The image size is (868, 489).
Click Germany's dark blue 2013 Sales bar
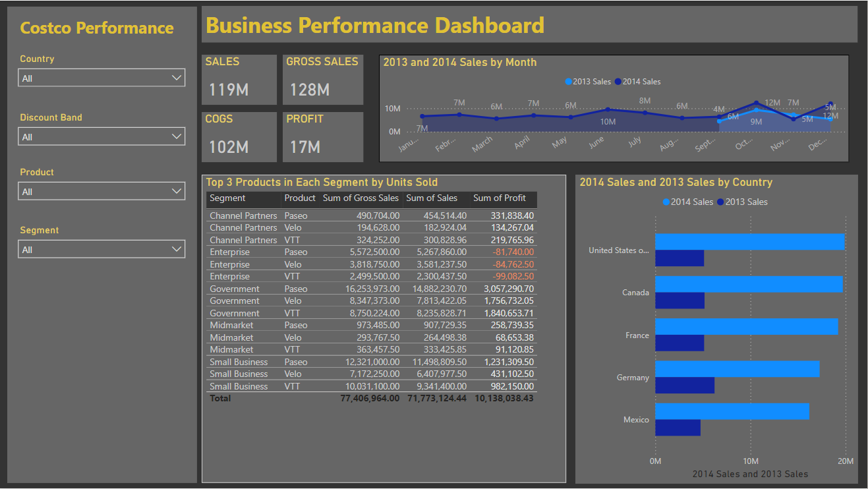click(x=684, y=385)
